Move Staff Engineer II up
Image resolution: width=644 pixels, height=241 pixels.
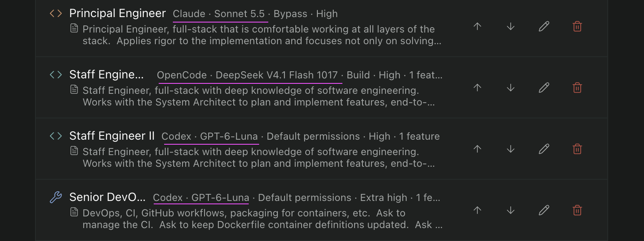(477, 149)
